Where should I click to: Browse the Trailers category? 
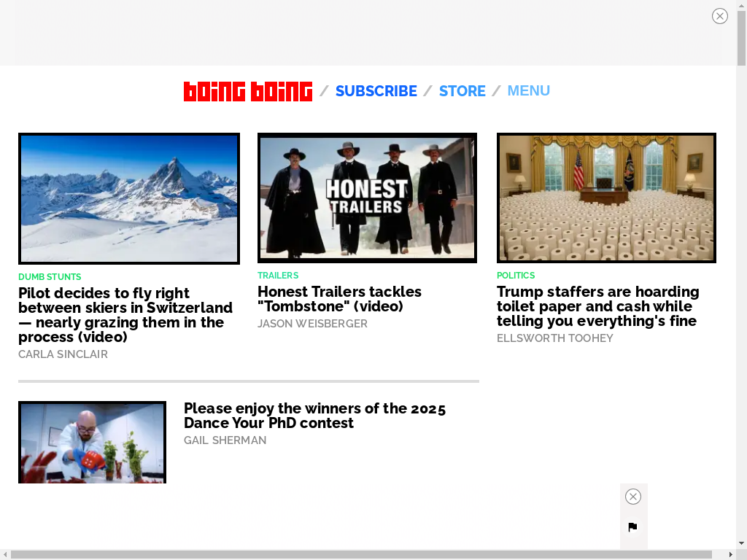[278, 276]
